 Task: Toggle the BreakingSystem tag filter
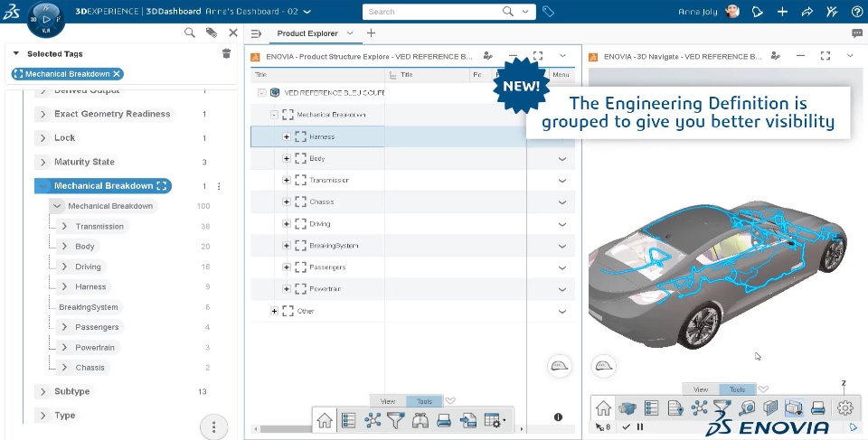click(x=89, y=307)
